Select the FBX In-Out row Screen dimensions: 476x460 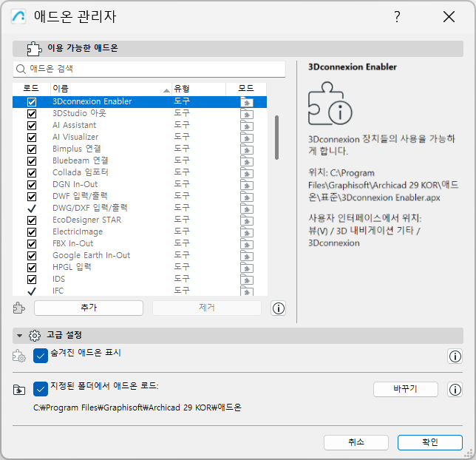140,243
